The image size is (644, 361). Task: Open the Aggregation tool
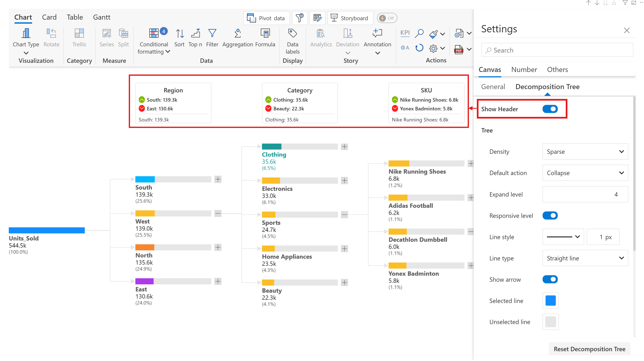point(237,33)
